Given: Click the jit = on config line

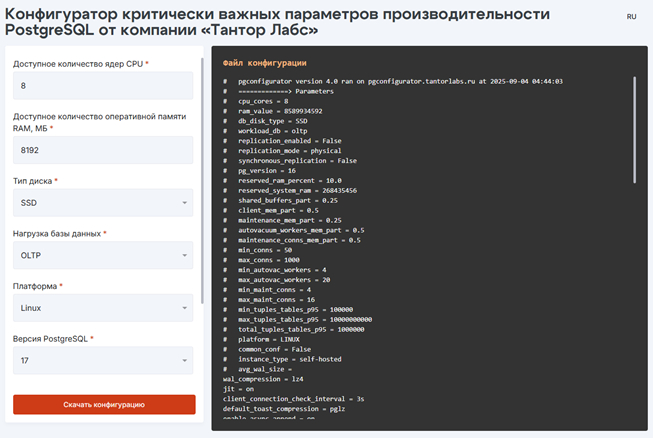Looking at the screenshot, I should (x=241, y=389).
